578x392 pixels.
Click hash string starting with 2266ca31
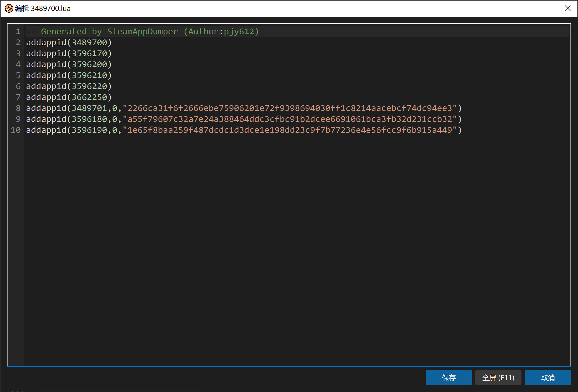290,108
